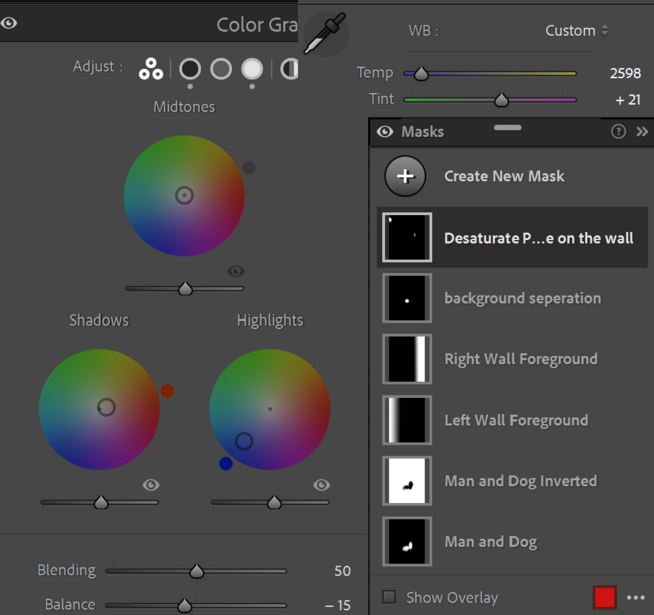Click the Create New Mask plus button
The height and width of the screenshot is (615, 654).
click(x=405, y=176)
